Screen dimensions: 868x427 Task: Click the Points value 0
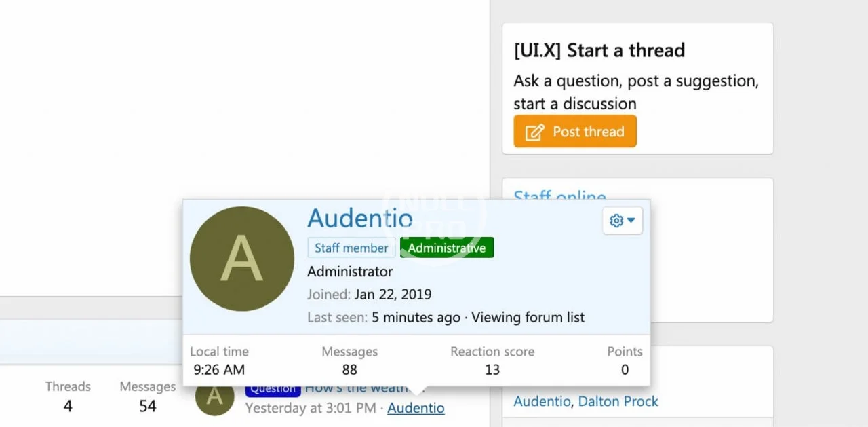[625, 369]
